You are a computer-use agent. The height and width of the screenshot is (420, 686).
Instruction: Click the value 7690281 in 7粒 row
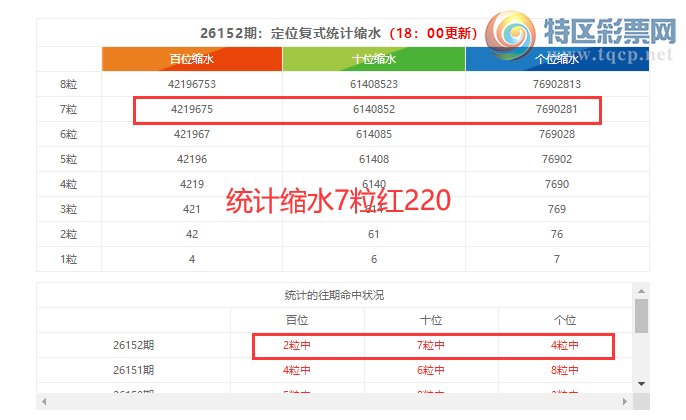(x=557, y=109)
